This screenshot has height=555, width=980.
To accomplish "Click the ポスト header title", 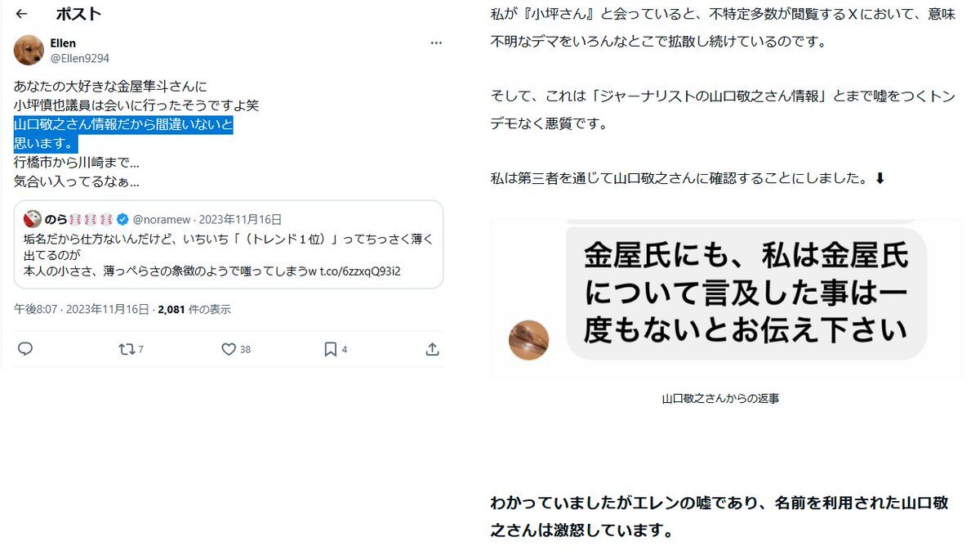I will point(78,14).
